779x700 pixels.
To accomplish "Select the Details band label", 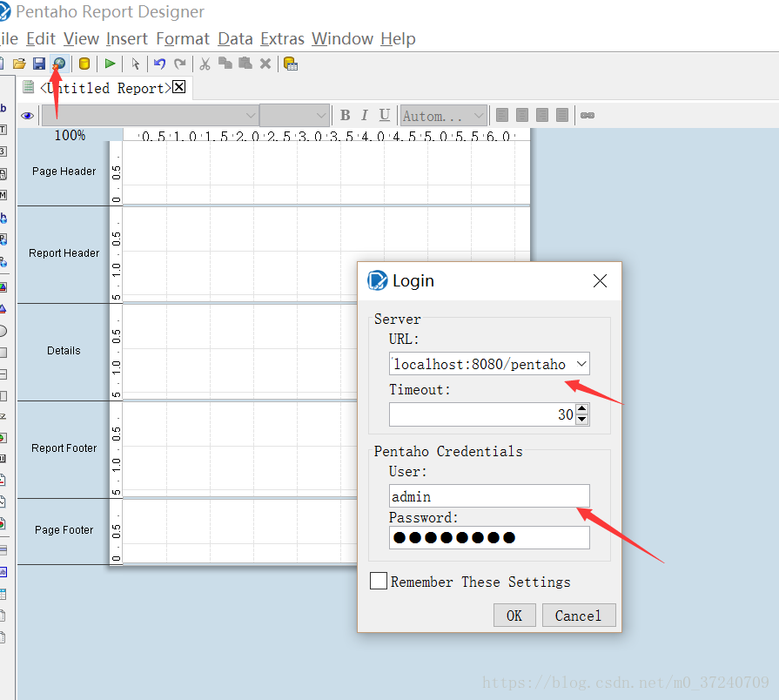I will tap(64, 351).
